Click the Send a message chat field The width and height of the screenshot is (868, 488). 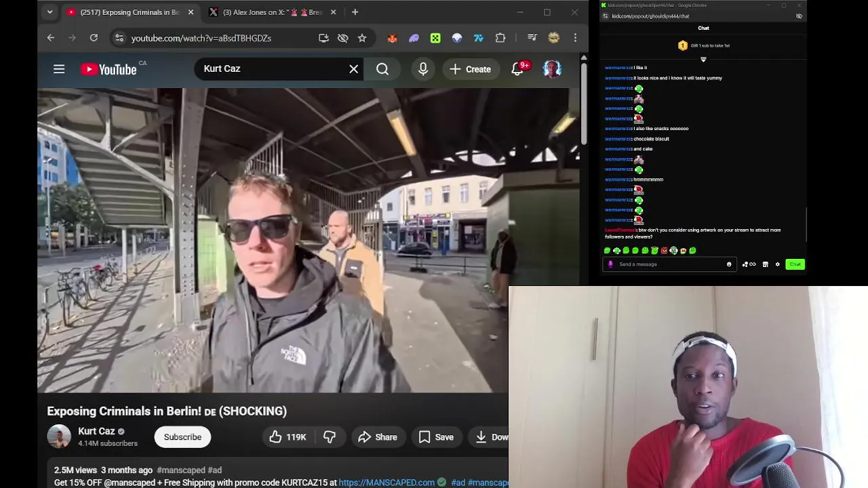click(670, 264)
